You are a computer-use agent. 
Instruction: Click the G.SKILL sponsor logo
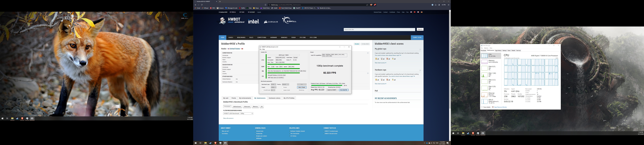[x=289, y=20]
